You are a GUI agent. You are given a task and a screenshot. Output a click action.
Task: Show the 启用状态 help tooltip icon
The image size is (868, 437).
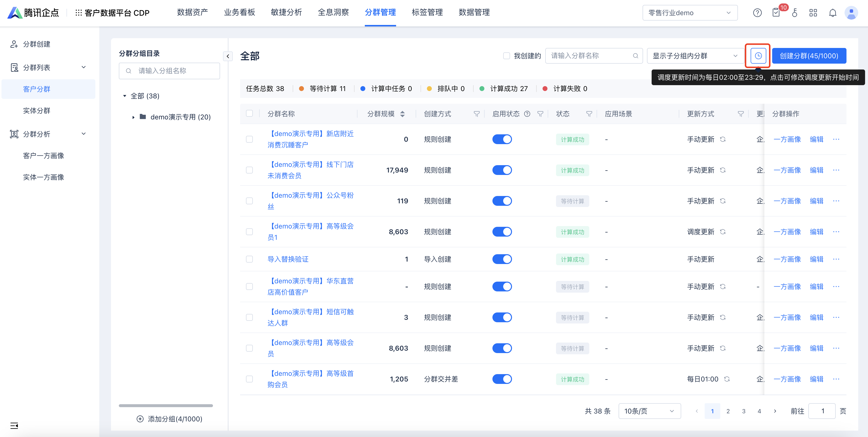(527, 114)
